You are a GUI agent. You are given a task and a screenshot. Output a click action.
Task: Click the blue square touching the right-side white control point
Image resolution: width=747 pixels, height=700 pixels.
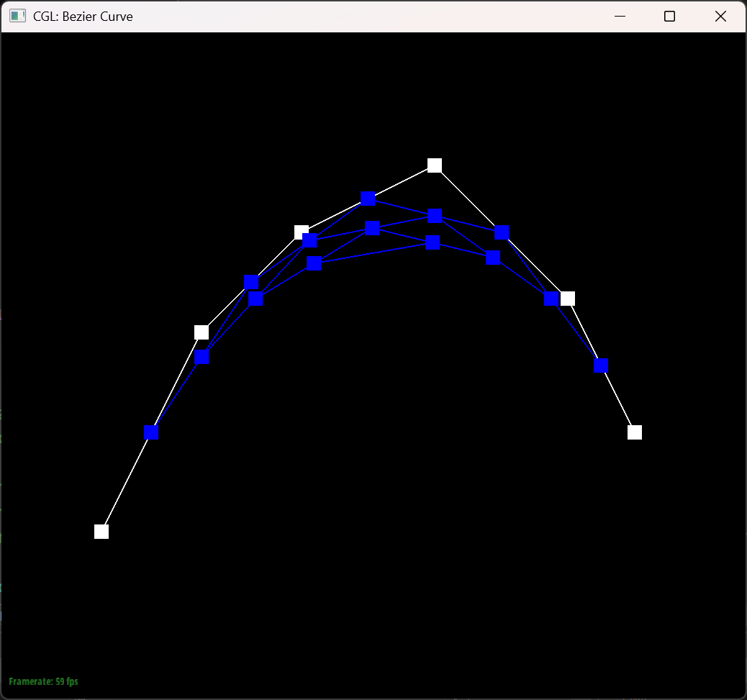[x=551, y=299]
